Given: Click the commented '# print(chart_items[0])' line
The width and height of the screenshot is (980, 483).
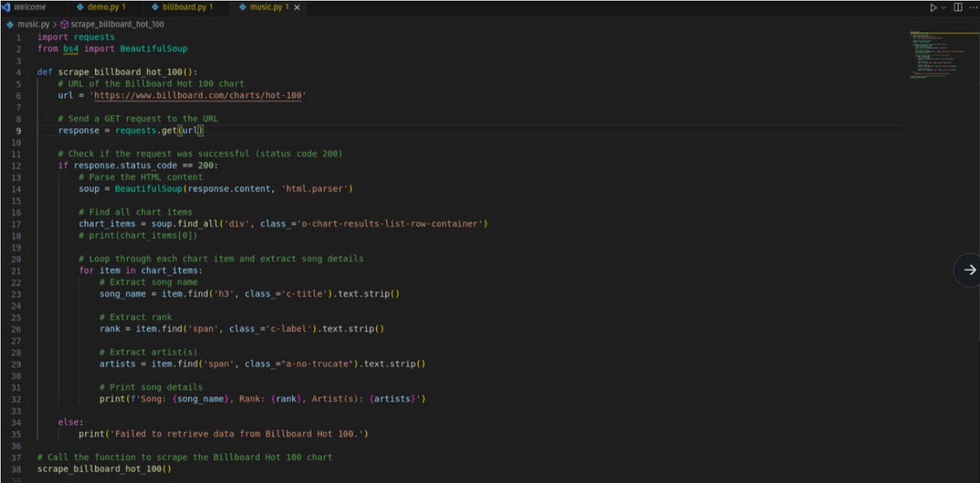Looking at the screenshot, I should (138, 235).
